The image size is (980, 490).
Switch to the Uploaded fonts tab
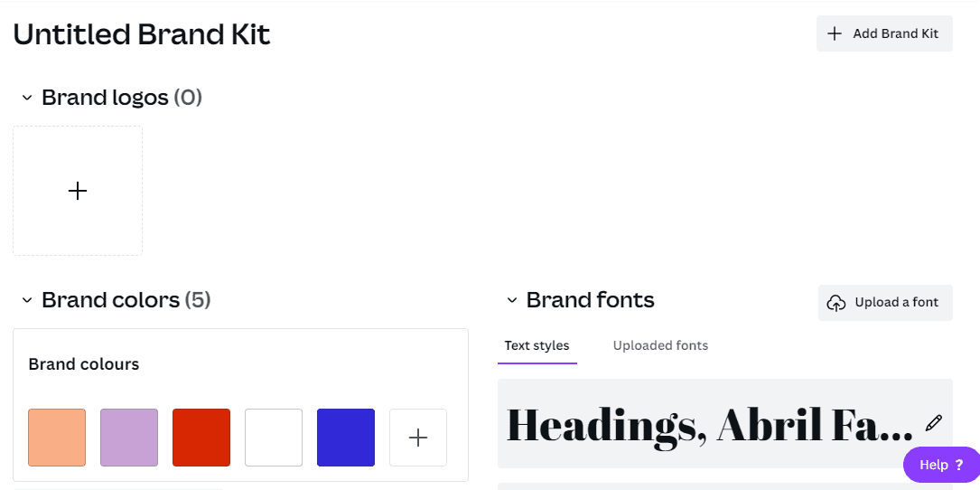(x=660, y=345)
